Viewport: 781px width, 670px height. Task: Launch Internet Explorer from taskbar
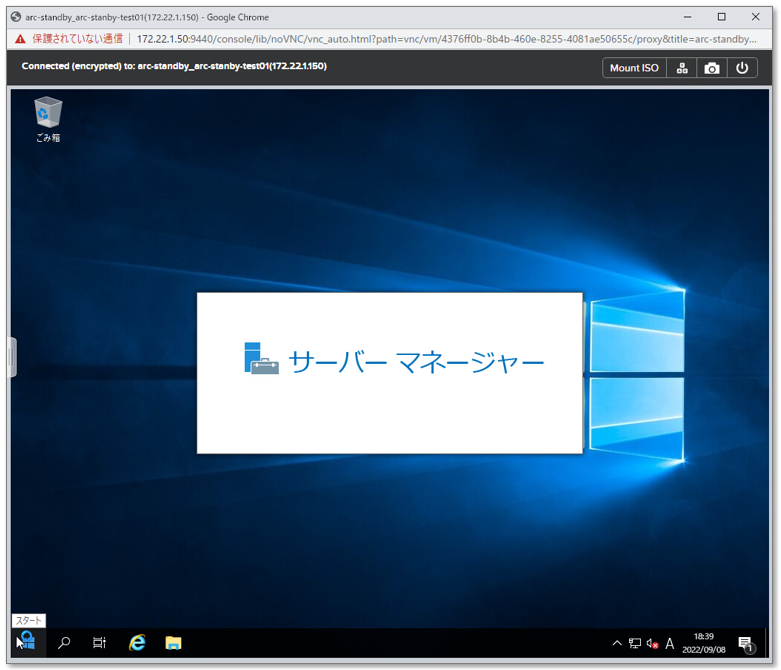click(137, 643)
